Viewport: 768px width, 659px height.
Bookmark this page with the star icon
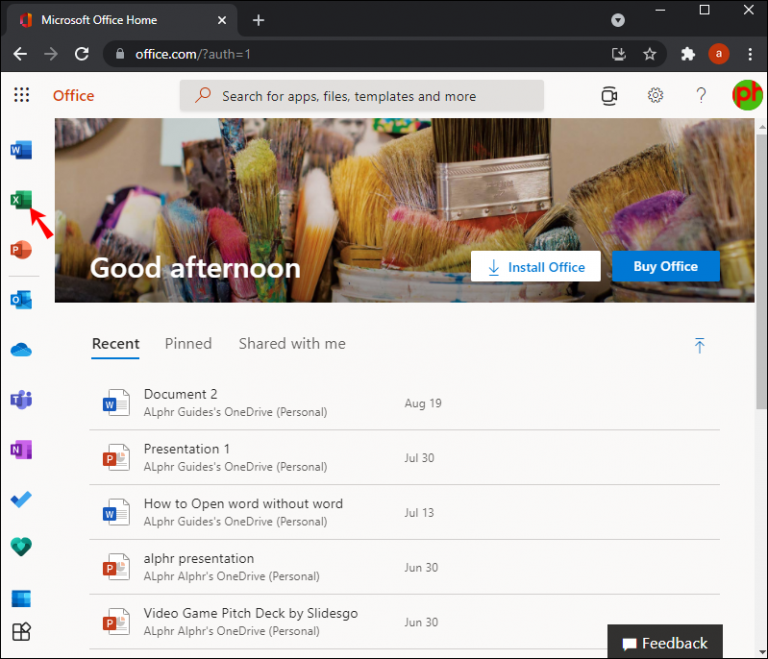tap(649, 54)
